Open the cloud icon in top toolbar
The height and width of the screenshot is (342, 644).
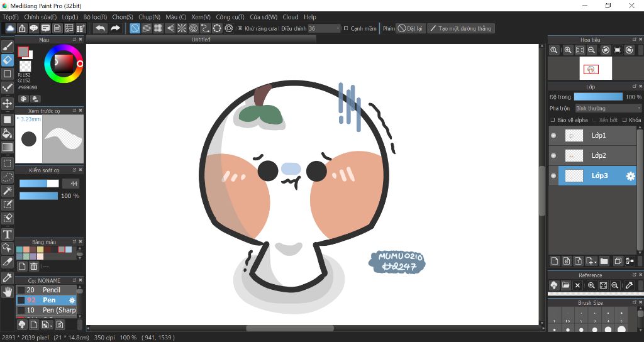(x=10, y=28)
